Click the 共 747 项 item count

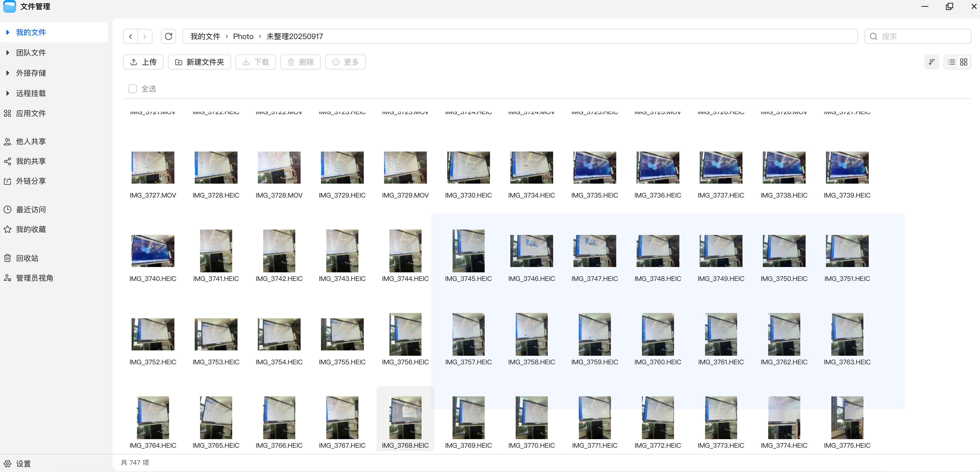tap(135, 462)
